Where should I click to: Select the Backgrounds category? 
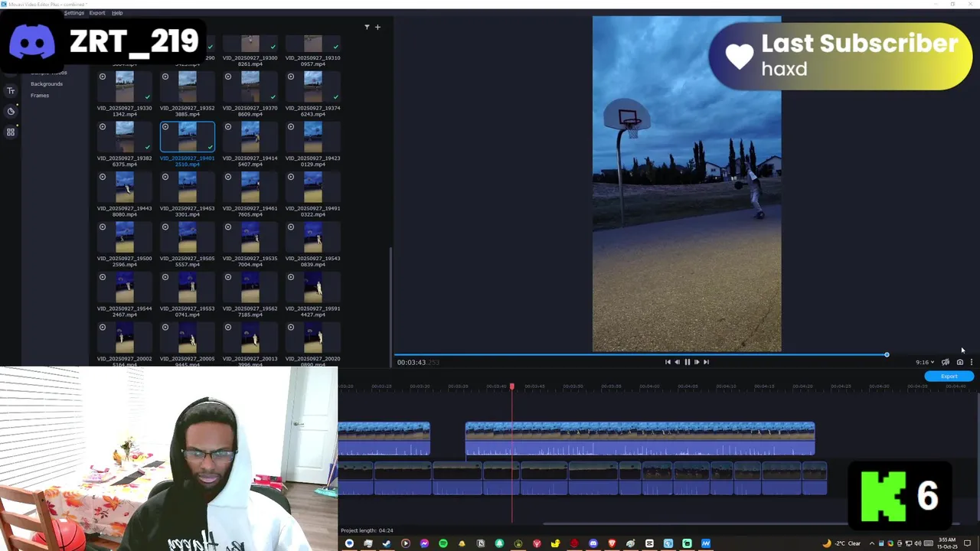(x=47, y=83)
